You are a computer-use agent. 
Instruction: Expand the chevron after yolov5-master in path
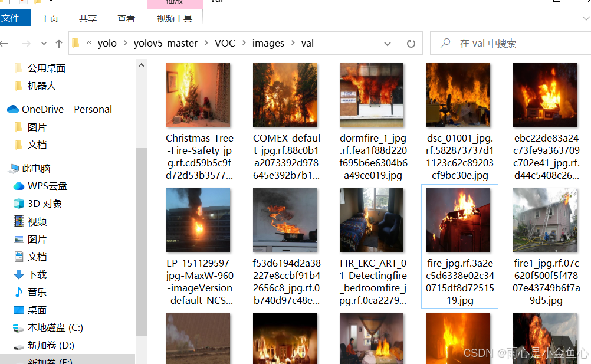click(206, 43)
